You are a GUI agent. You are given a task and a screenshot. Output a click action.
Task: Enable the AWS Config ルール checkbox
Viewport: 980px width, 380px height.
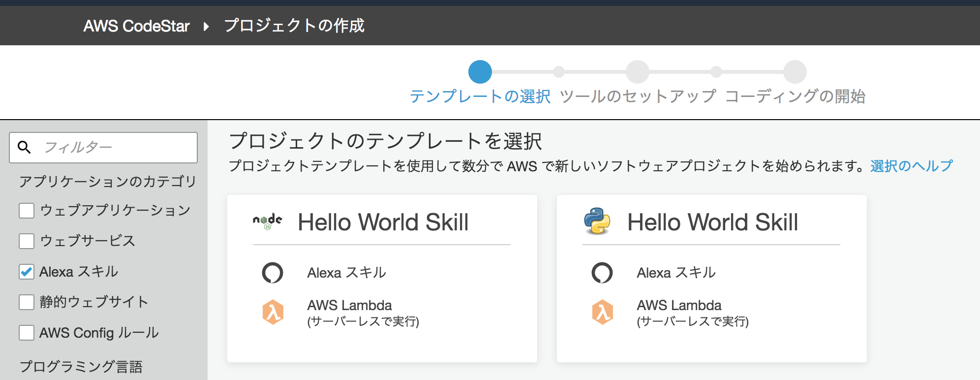[x=27, y=333]
